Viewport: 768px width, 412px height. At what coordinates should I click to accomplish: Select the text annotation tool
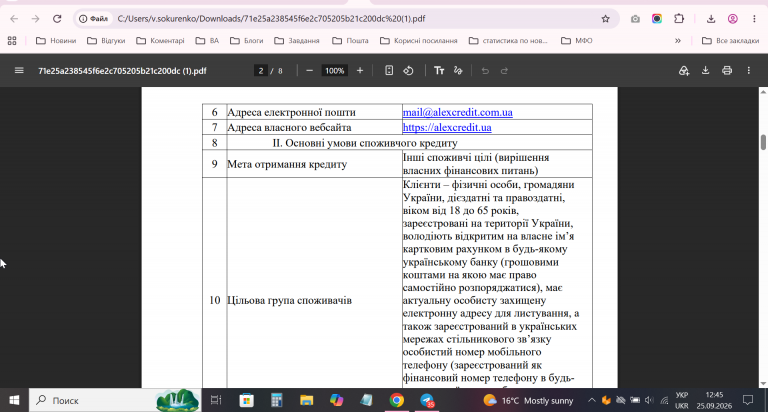point(439,71)
